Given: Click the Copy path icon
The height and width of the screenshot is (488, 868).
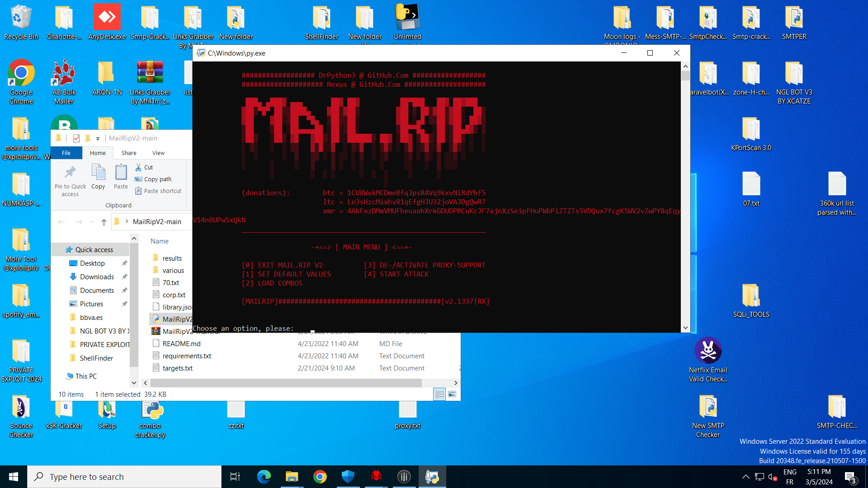Looking at the screenshot, I should tap(138, 179).
